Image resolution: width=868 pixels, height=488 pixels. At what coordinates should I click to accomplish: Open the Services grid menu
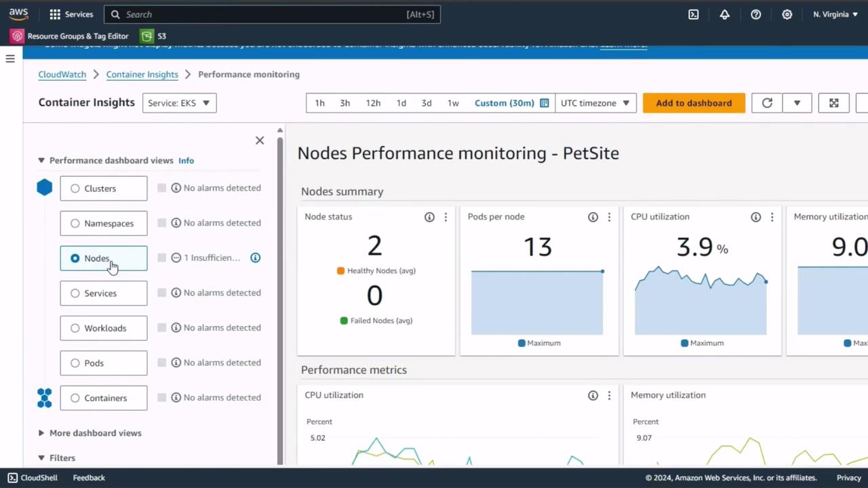click(71, 14)
